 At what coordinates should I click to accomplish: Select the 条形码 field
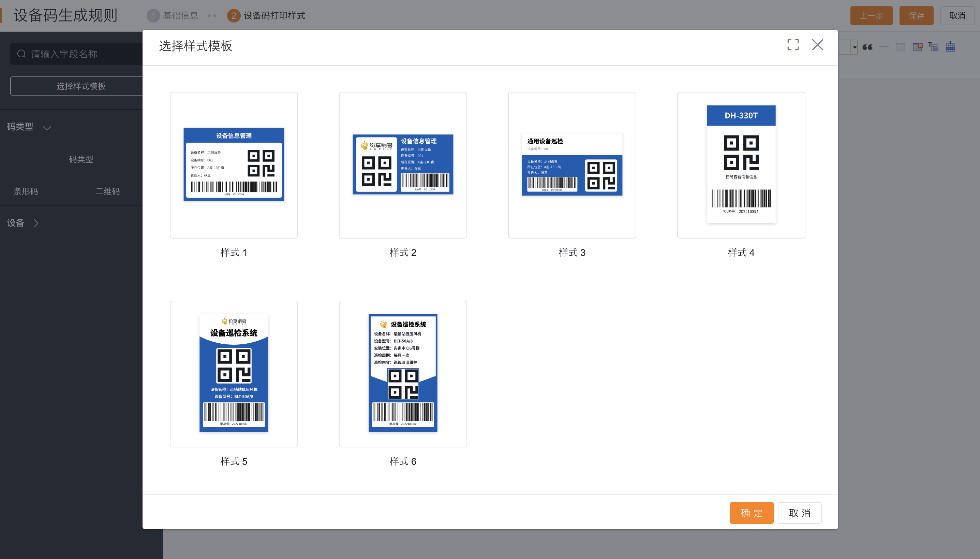26,191
